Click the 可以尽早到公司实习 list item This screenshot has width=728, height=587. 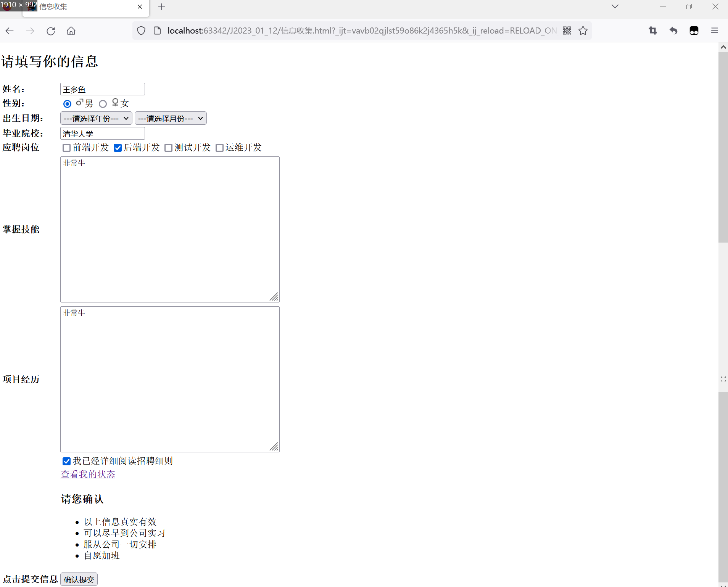tap(125, 533)
